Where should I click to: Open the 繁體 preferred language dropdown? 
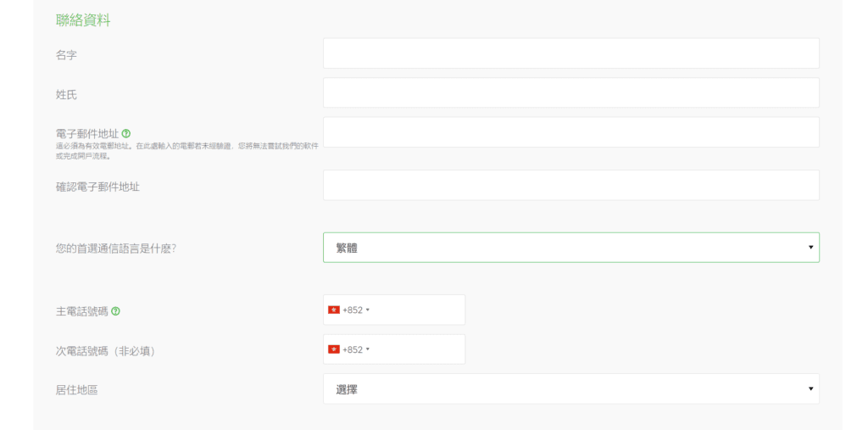(570, 247)
